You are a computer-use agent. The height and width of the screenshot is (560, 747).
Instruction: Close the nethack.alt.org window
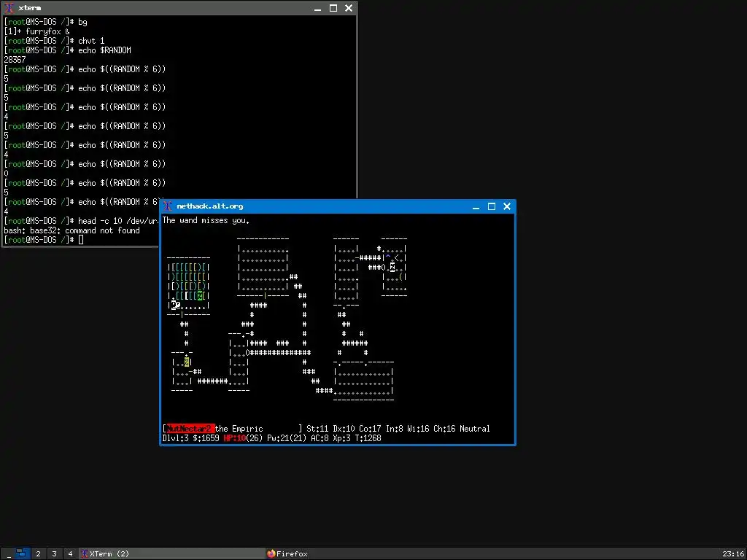507,206
